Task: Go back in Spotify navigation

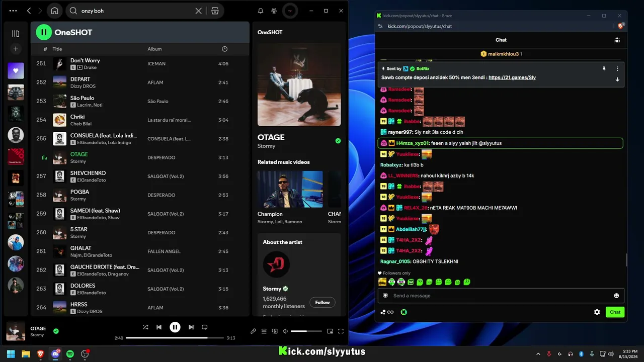Action: (29, 11)
